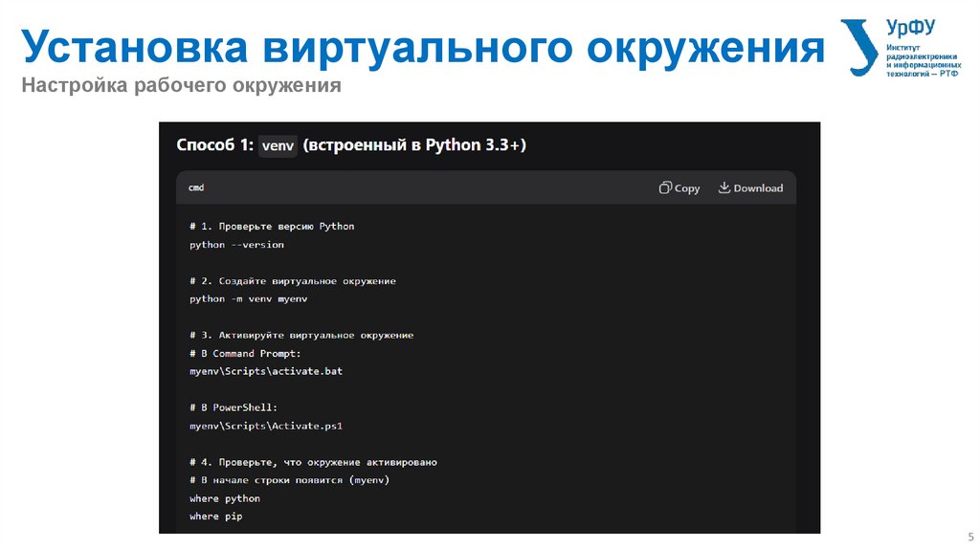Image resolution: width=980 pixels, height=549 pixels.
Task: Click comment '# 1. Проверьте версию Python'
Action: 272,226
